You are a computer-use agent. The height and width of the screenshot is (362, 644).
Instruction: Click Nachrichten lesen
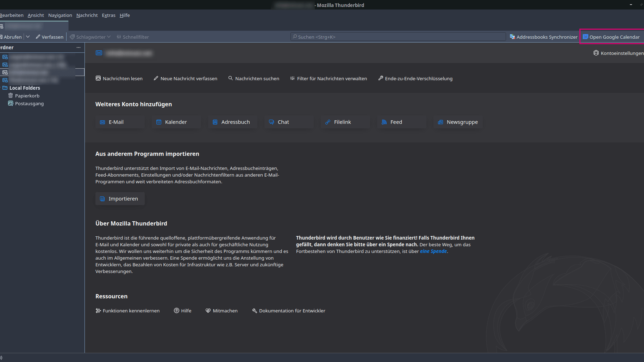click(x=119, y=78)
